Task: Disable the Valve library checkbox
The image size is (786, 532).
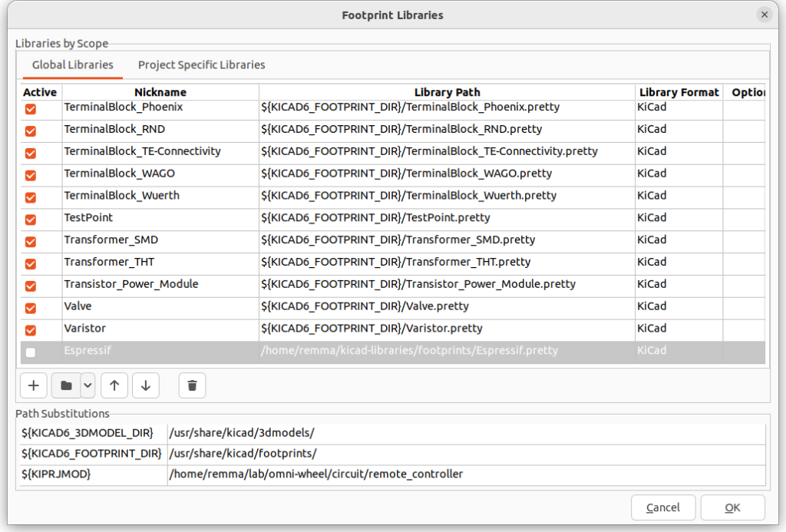Action: tap(31, 308)
